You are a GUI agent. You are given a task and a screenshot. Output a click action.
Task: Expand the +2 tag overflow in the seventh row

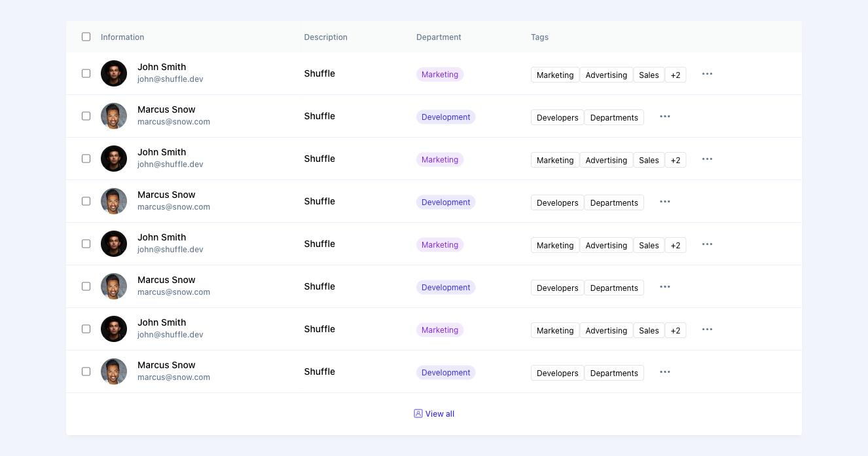676,330
